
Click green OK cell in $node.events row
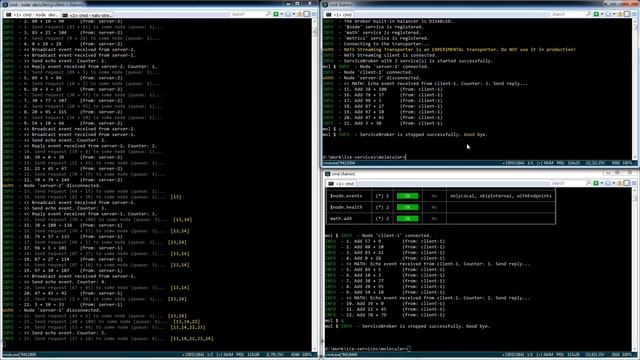pos(407,196)
